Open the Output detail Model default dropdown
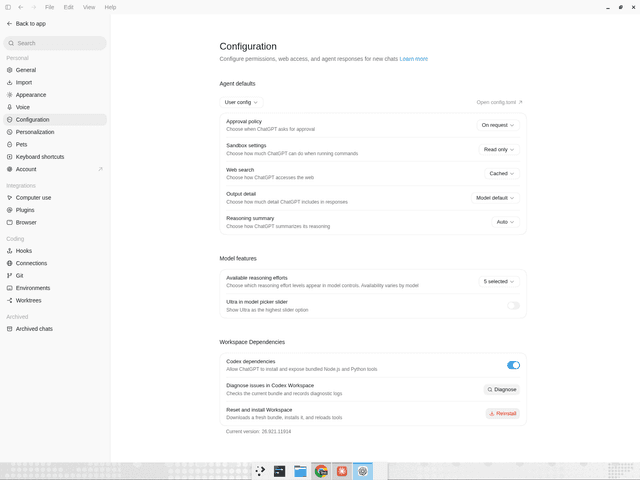 [495, 198]
